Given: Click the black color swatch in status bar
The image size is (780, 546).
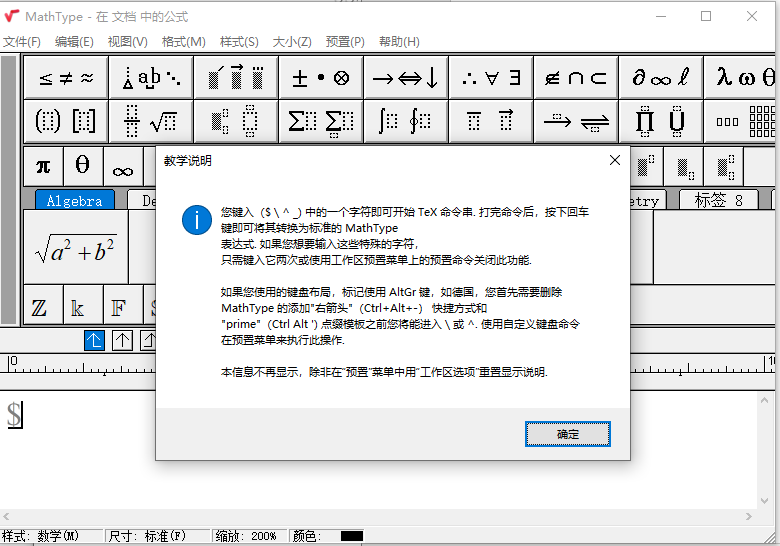Looking at the screenshot, I should pos(352,536).
